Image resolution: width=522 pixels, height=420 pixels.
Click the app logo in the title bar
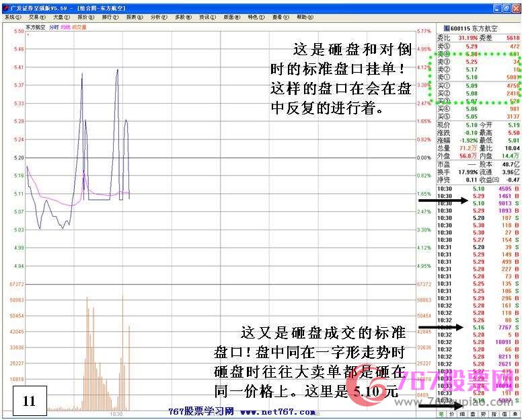click(x=5, y=8)
